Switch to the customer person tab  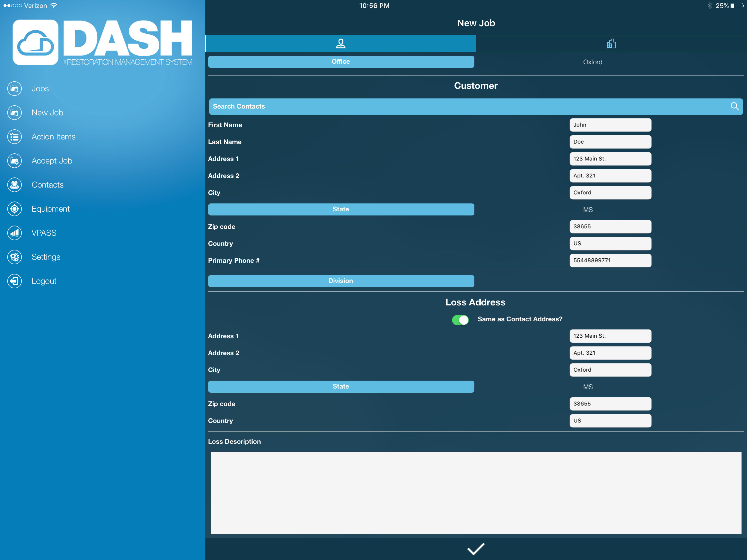pos(341,43)
